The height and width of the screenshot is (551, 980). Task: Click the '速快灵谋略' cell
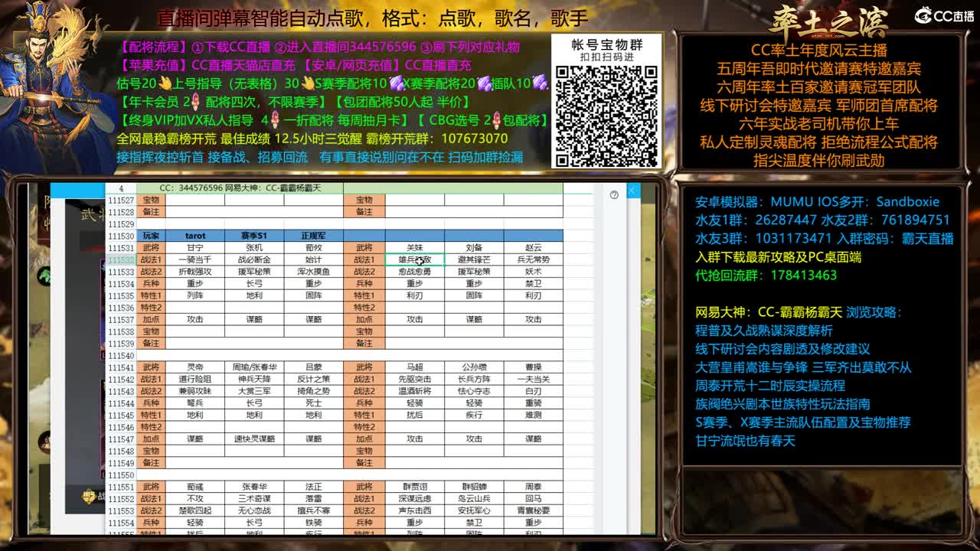click(254, 439)
